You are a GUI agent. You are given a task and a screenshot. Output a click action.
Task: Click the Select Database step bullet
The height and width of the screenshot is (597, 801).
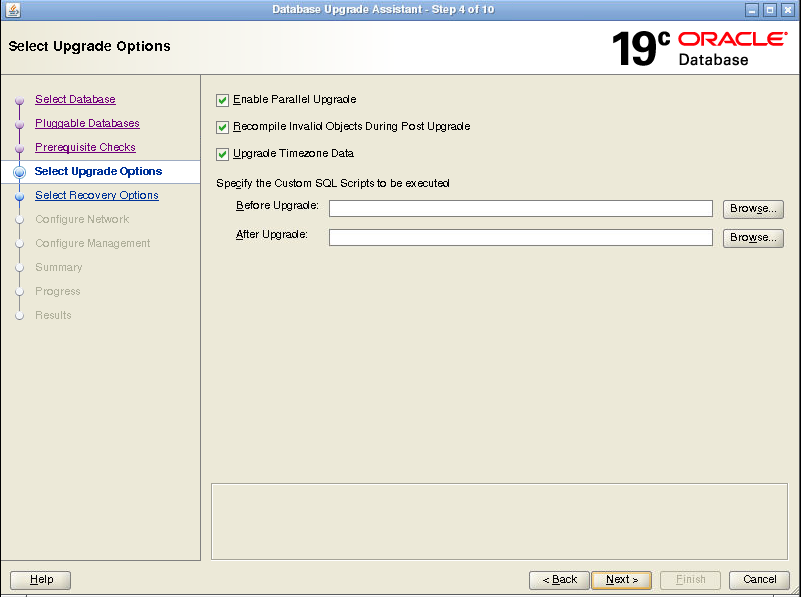click(x=19, y=100)
